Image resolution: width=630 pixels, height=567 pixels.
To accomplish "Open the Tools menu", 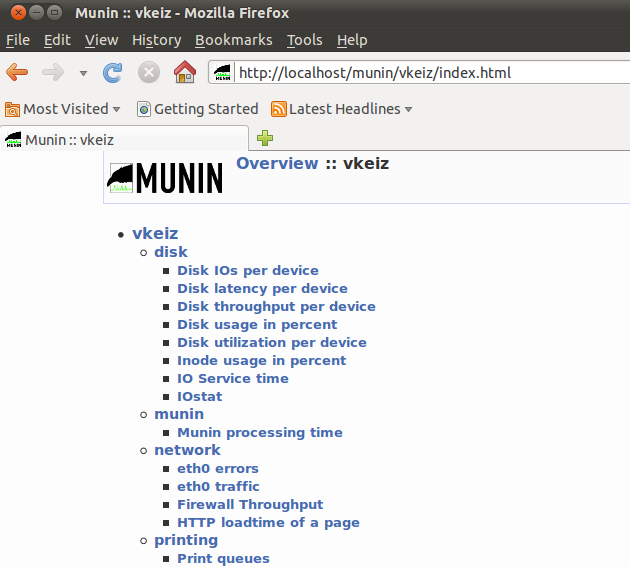I will click(x=305, y=40).
